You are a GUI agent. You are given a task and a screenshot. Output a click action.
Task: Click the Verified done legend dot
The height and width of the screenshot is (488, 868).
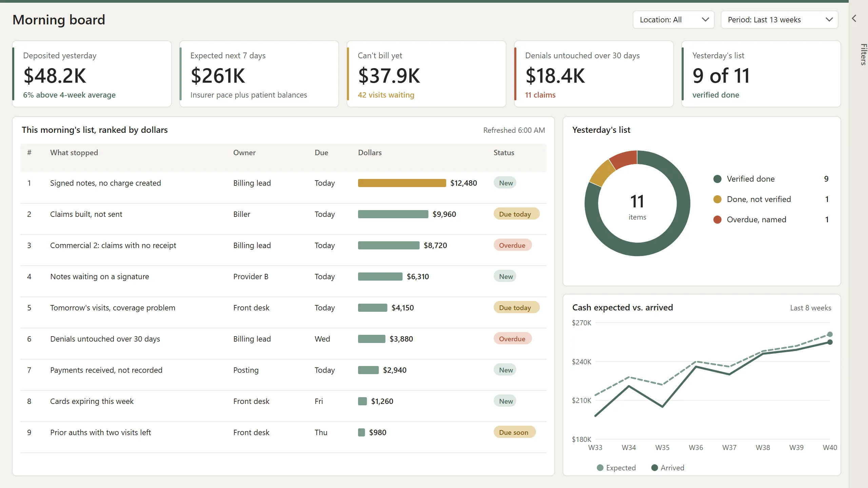click(717, 179)
